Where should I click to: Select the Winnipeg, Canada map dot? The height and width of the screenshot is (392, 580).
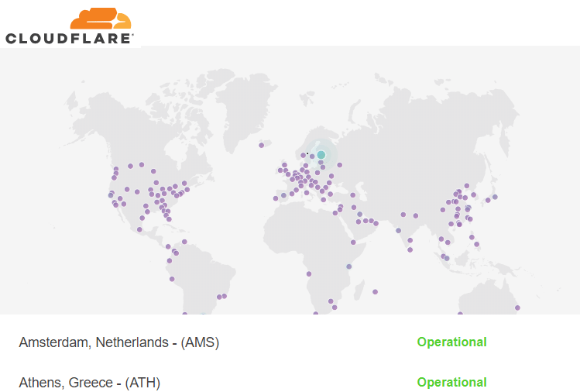click(x=153, y=171)
